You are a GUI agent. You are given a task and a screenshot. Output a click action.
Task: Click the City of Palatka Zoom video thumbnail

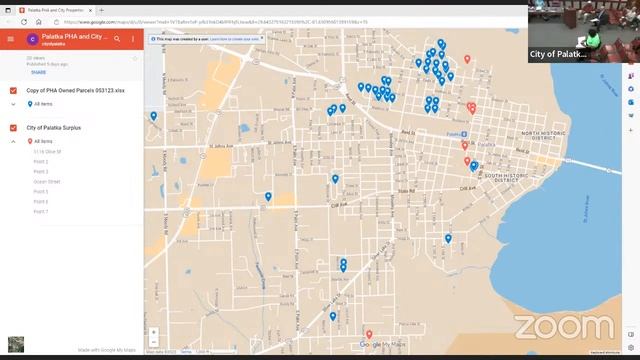584,31
